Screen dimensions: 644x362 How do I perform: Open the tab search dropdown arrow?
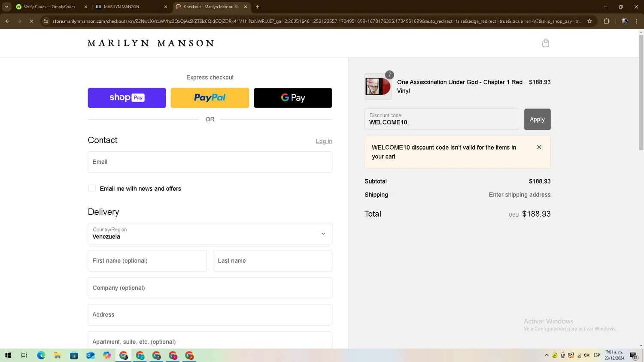(x=6, y=7)
